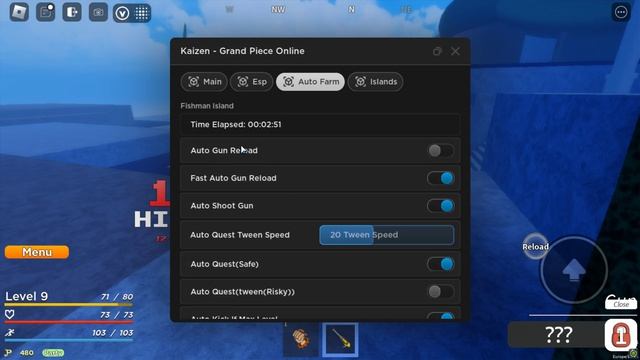Click the running stamina icon
This screenshot has width=640, height=360.
point(9,332)
